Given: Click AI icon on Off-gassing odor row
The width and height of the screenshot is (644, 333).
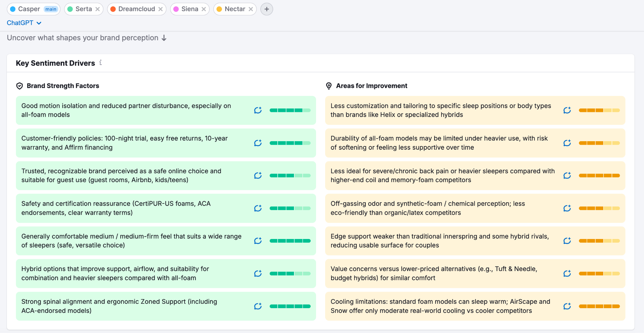Looking at the screenshot, I should (x=567, y=208).
